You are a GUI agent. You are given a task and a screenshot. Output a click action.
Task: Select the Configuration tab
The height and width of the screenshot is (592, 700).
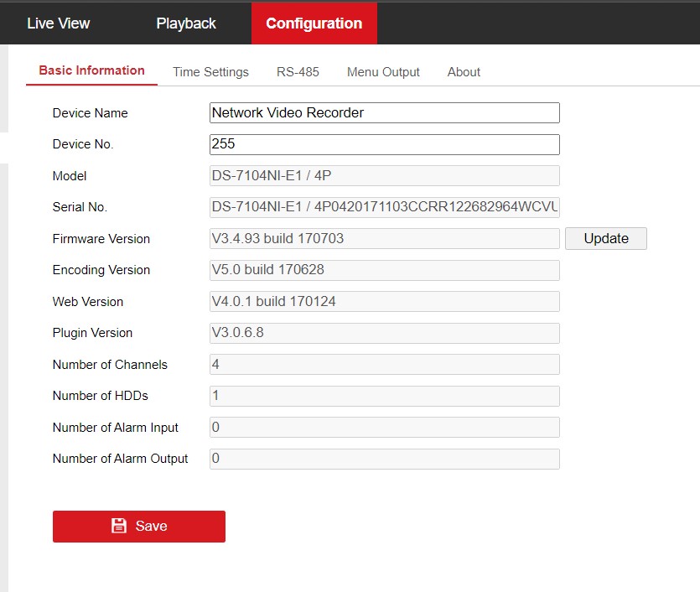(314, 23)
